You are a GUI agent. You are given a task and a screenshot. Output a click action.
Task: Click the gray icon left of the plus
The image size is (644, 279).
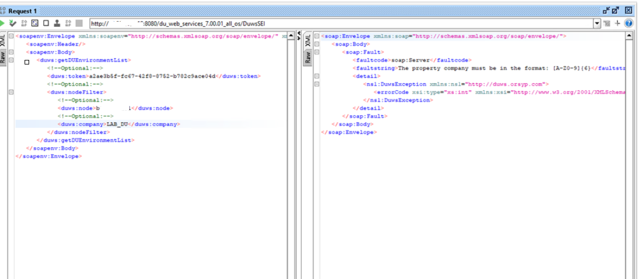[x=607, y=23]
